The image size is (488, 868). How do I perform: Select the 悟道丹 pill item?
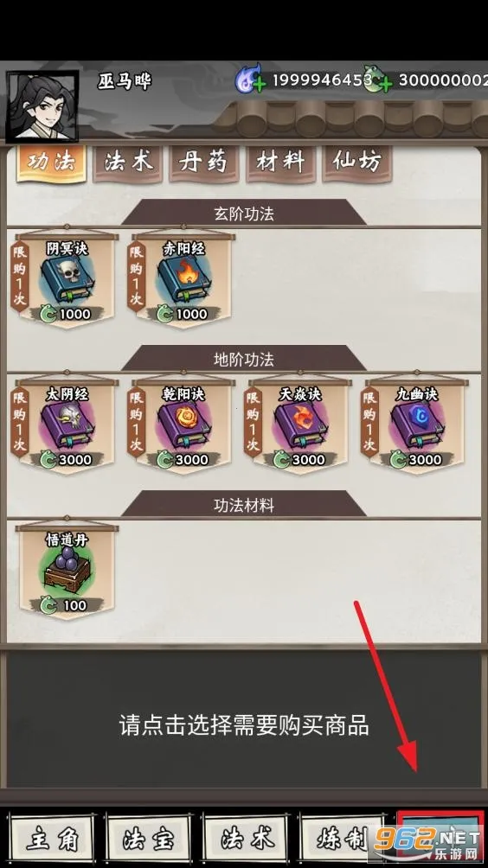(67, 572)
